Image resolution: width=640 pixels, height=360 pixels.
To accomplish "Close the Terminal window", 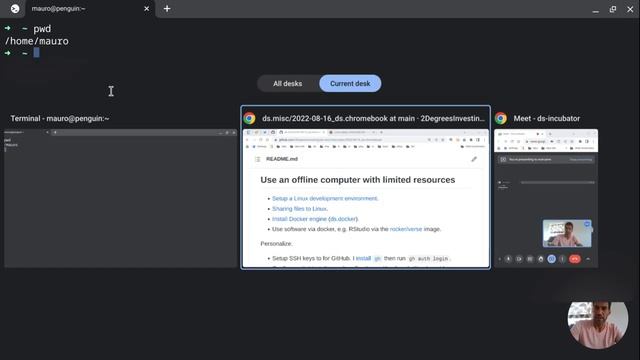I will [x=630, y=9].
